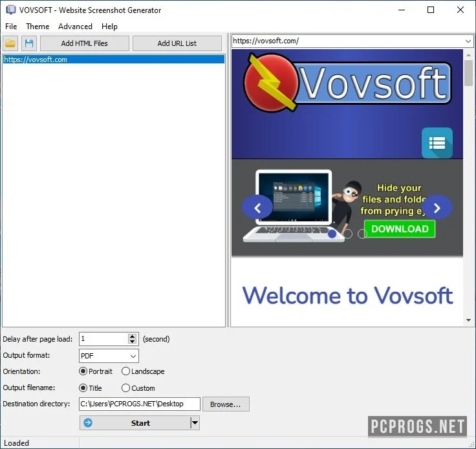The width and height of the screenshot is (476, 449).
Task: Click the preview scrollbar thumb
Action: tap(468, 73)
